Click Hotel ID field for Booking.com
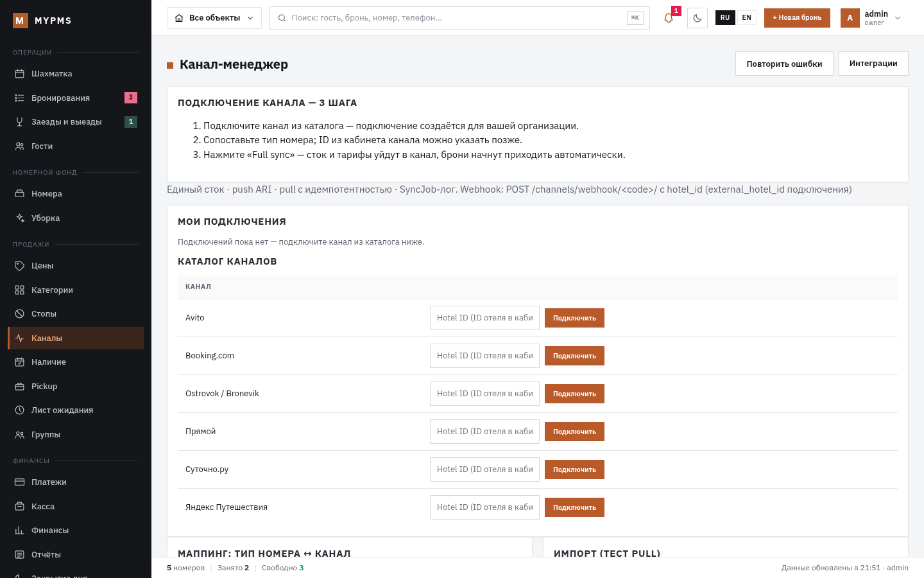This screenshot has width=924, height=578. pyautogui.click(x=484, y=356)
